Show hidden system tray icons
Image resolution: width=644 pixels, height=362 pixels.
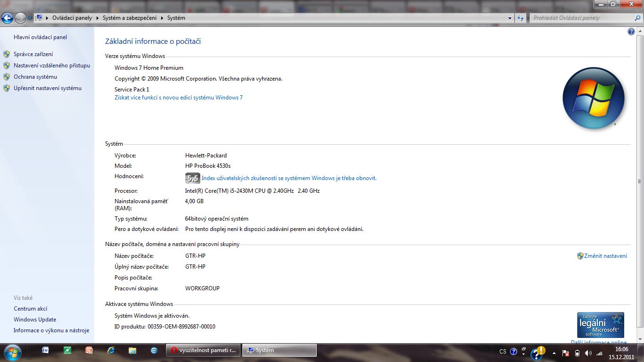coord(554,353)
